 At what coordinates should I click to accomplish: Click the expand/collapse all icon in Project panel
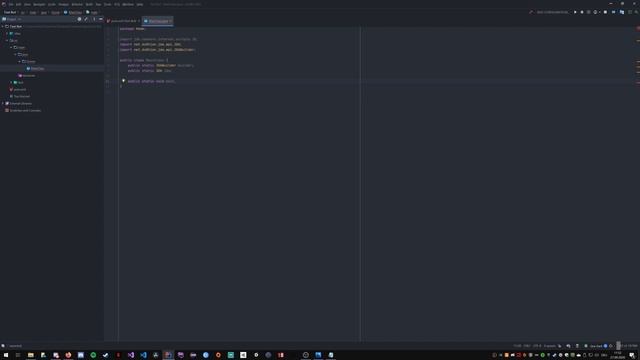(x=86, y=19)
